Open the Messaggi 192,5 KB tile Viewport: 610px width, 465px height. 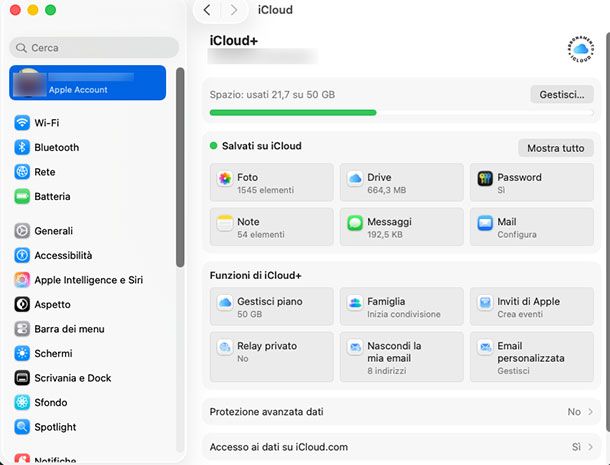click(x=401, y=226)
